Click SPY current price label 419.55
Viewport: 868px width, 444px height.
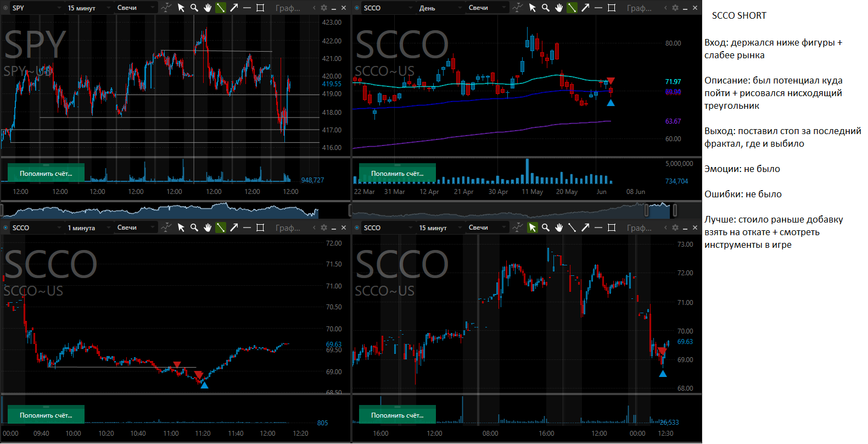[332, 84]
